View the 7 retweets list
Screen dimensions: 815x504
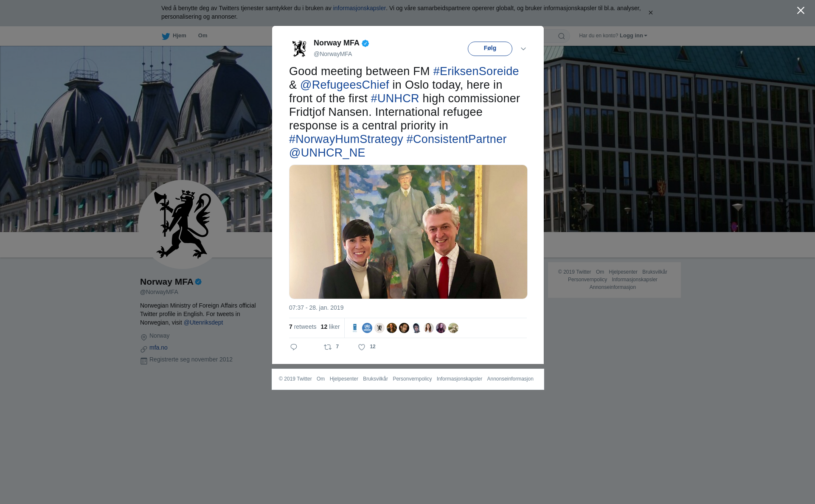tap(303, 327)
